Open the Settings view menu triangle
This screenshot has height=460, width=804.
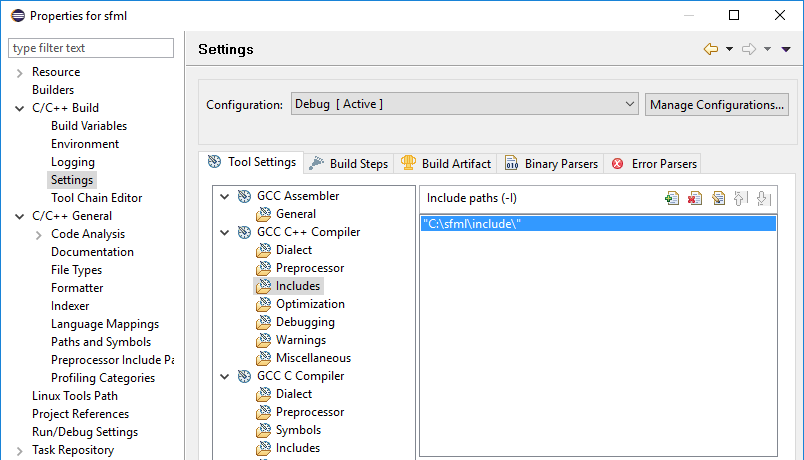click(x=786, y=49)
